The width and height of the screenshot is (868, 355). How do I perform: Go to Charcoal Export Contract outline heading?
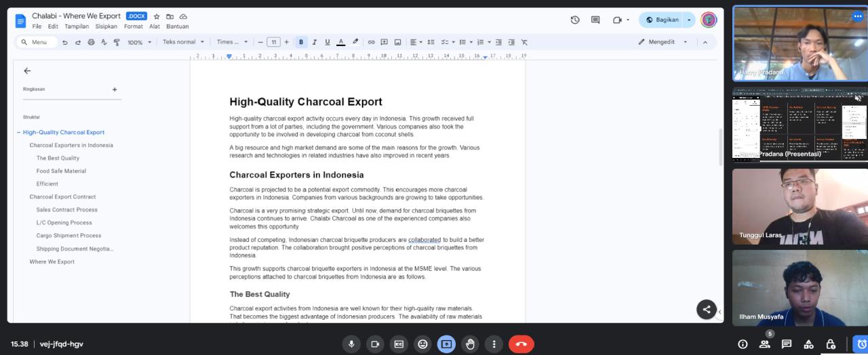click(x=62, y=196)
